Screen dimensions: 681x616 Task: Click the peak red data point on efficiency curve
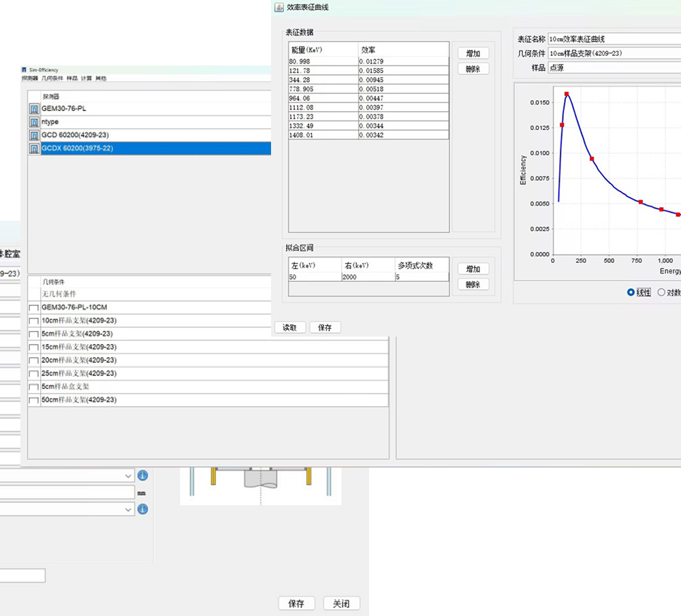click(567, 94)
